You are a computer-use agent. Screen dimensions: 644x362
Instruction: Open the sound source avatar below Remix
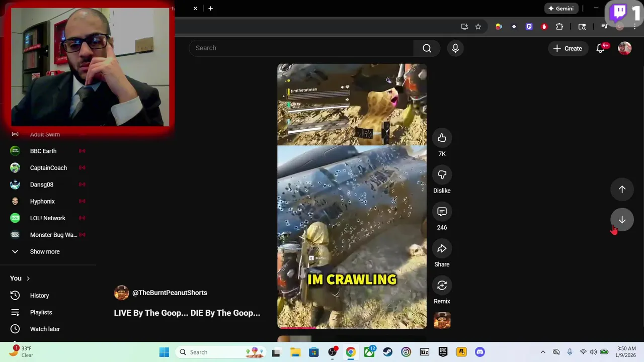[x=442, y=320]
